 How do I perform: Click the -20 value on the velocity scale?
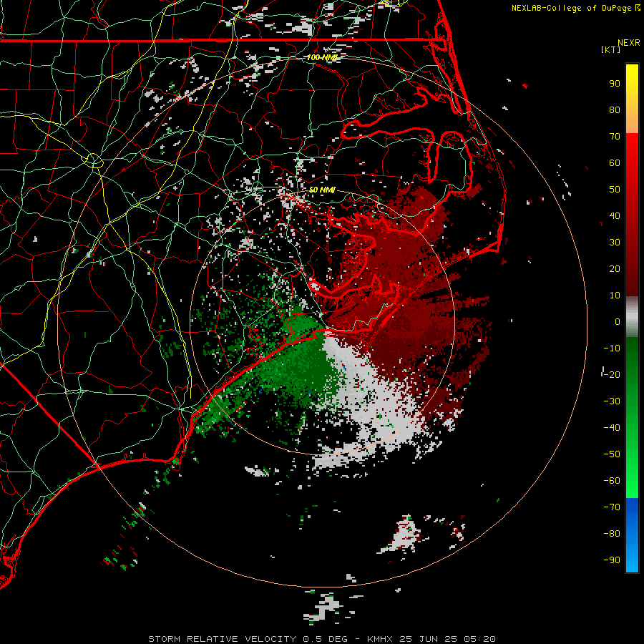coord(612,374)
